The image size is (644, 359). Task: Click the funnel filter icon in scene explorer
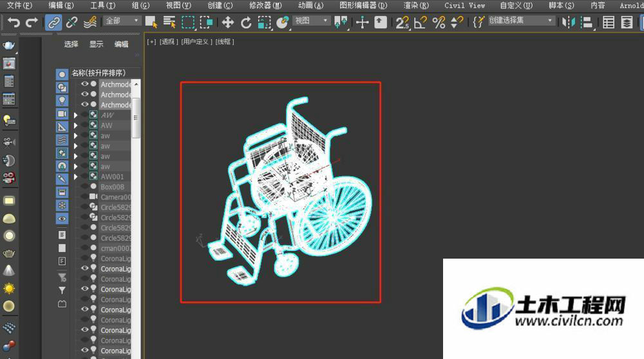point(62,290)
